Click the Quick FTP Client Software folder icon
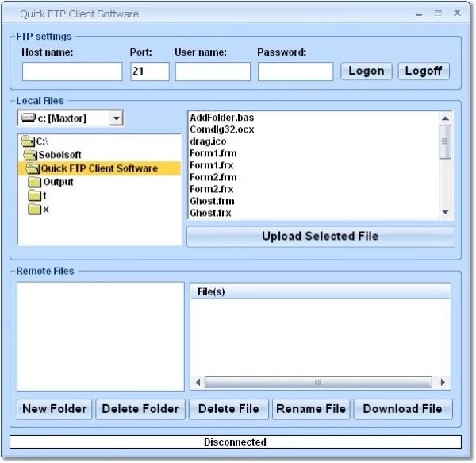 [x=33, y=168]
